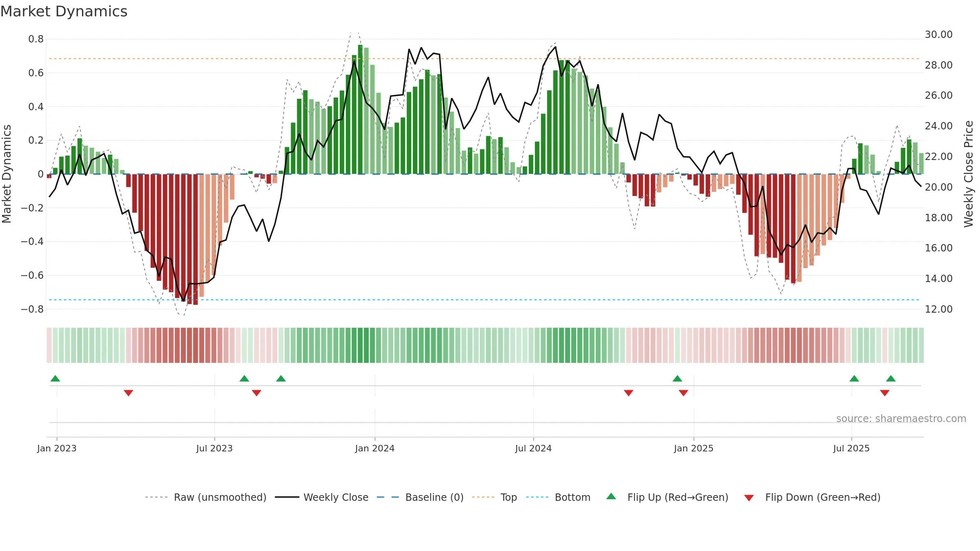Pick the green flip-up marker in mid September 2023
The image size is (980, 551).
tap(281, 378)
